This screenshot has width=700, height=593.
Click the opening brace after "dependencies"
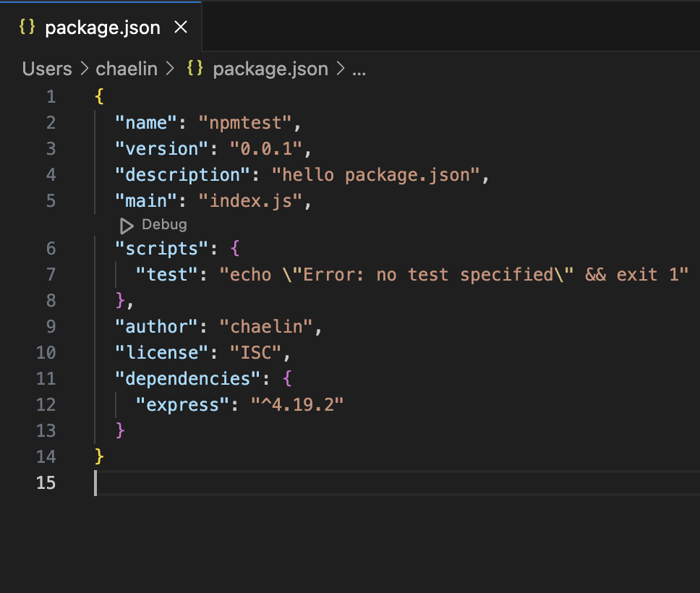[288, 378]
